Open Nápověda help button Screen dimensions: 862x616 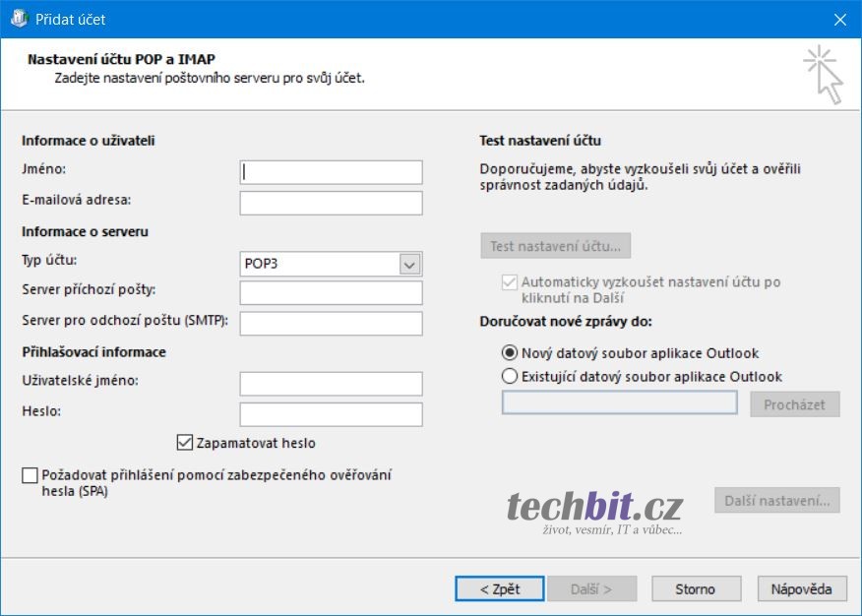(802, 588)
